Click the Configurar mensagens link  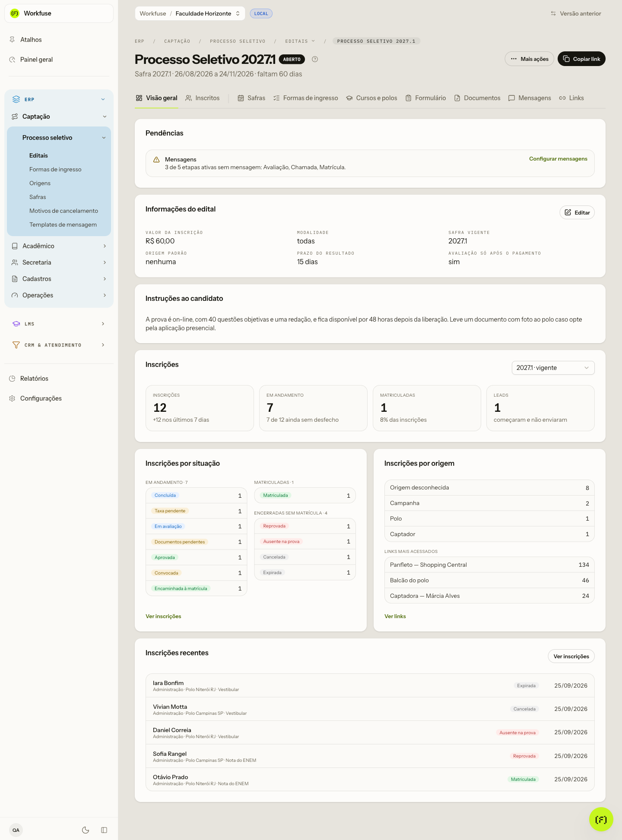point(558,159)
